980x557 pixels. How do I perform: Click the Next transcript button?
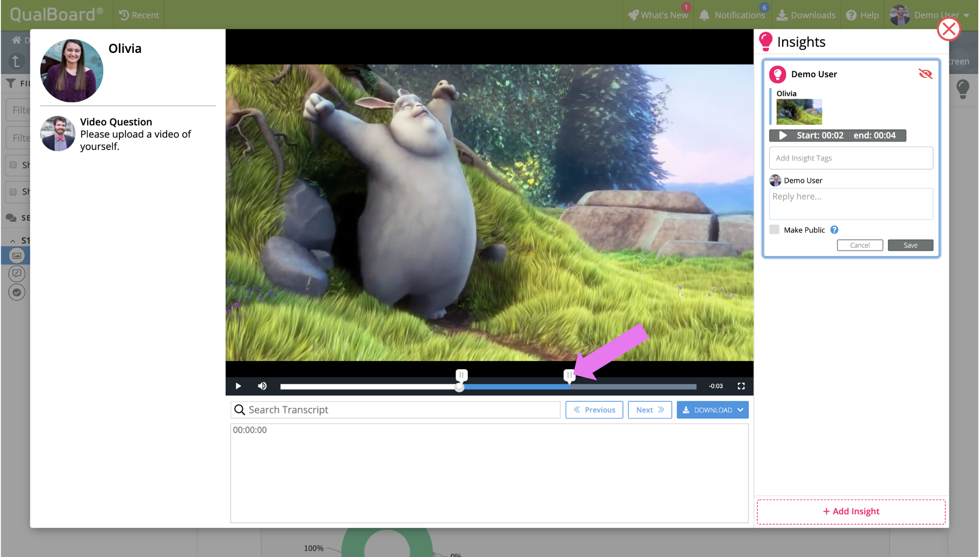[650, 410]
